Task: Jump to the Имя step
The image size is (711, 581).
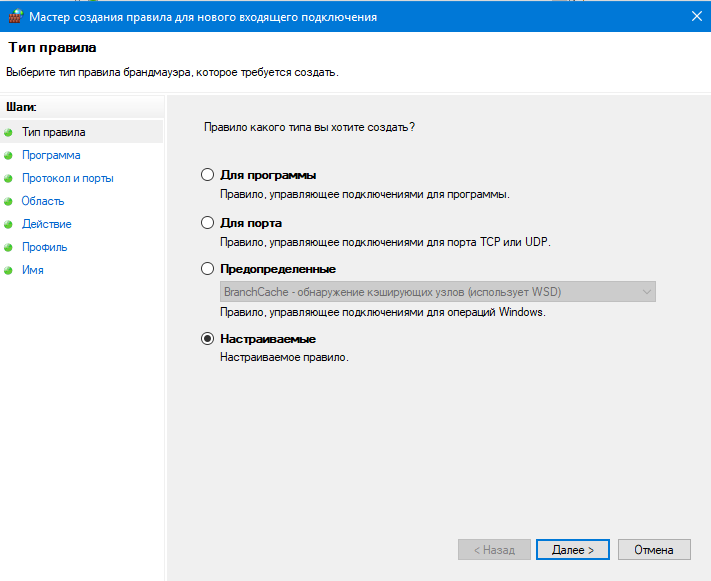Action: tap(32, 270)
